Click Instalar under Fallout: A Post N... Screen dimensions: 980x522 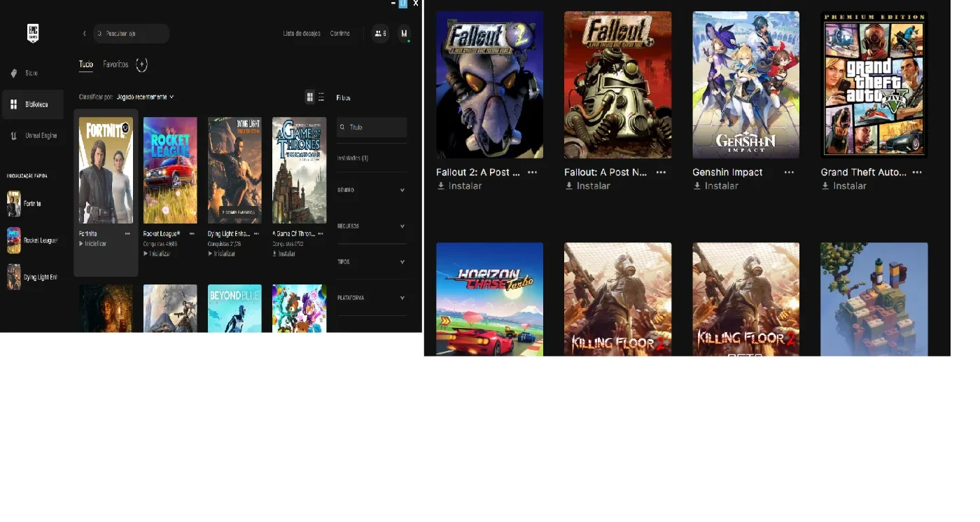588,186
